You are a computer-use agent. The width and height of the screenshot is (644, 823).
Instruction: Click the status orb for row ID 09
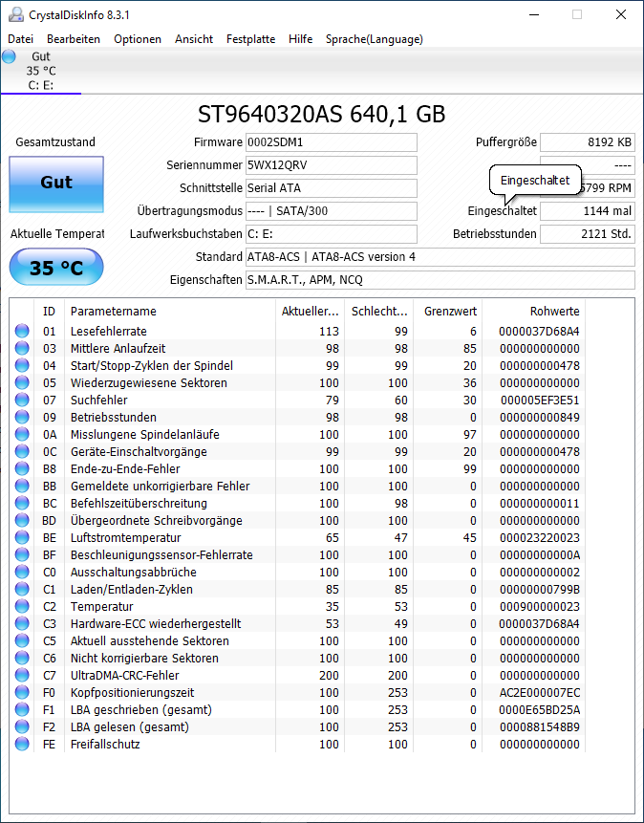click(x=22, y=417)
